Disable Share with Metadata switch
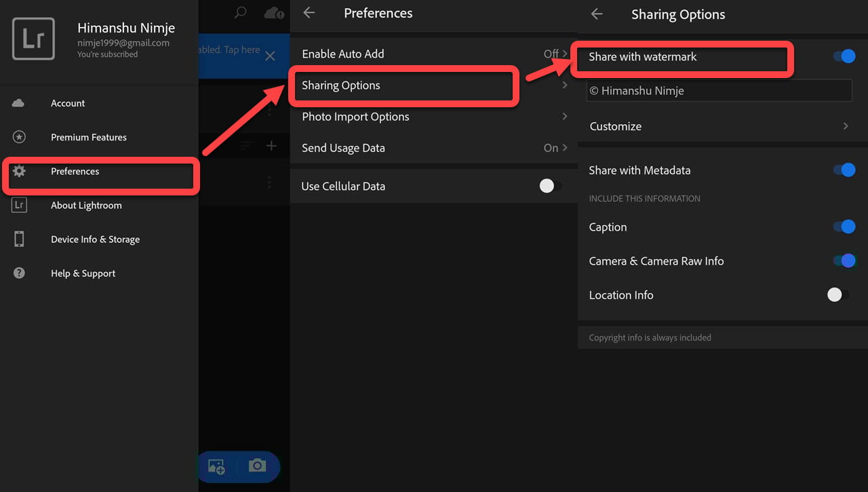This screenshot has width=868, height=492. click(x=844, y=170)
